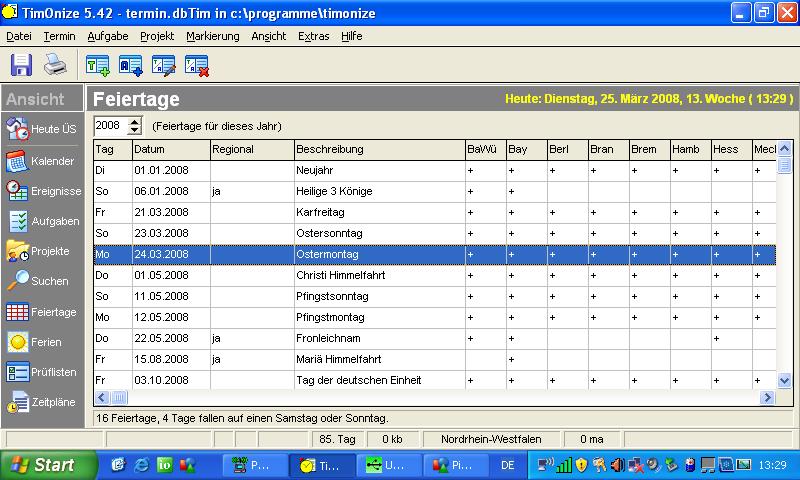Add new task with the blue-plus A icon
This screenshot has width=800, height=480.
pos(130,66)
